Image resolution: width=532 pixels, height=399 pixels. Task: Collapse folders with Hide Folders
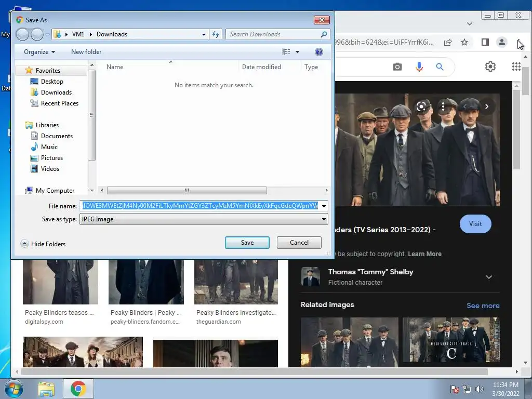click(43, 244)
